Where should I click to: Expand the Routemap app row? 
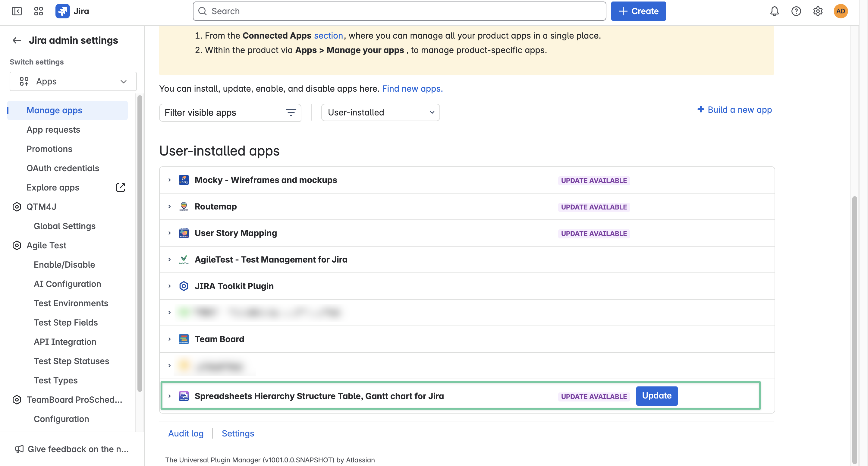click(x=169, y=206)
